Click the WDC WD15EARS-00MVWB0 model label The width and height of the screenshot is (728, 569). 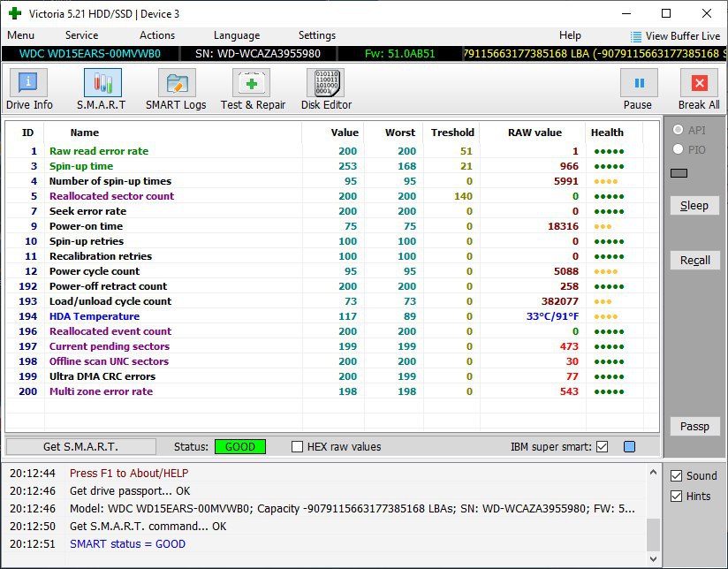point(90,53)
